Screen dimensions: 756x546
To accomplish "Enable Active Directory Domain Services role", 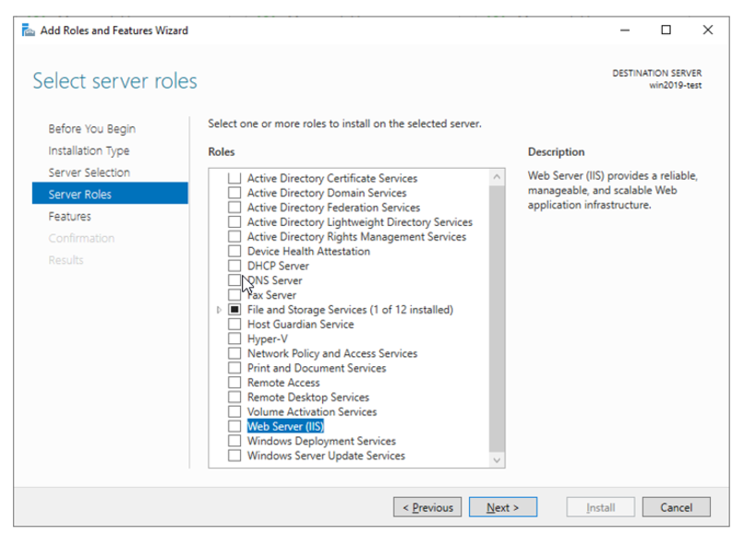I will pyautogui.click(x=234, y=193).
